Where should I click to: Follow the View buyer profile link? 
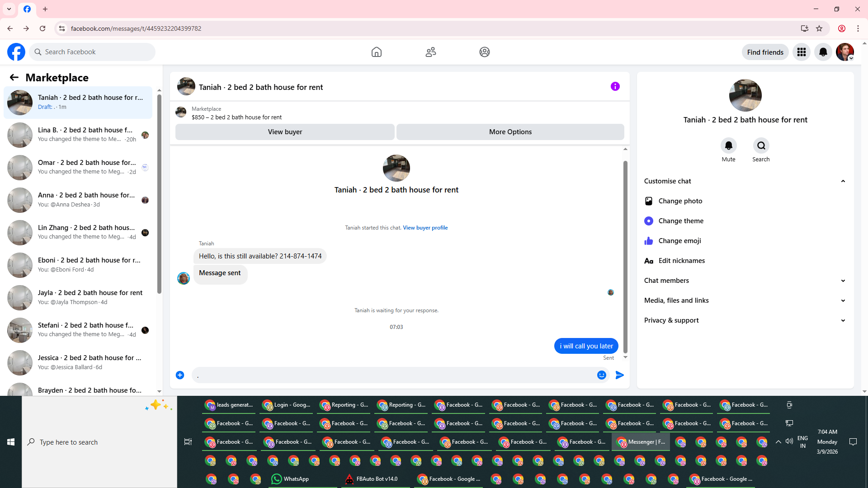(425, 228)
